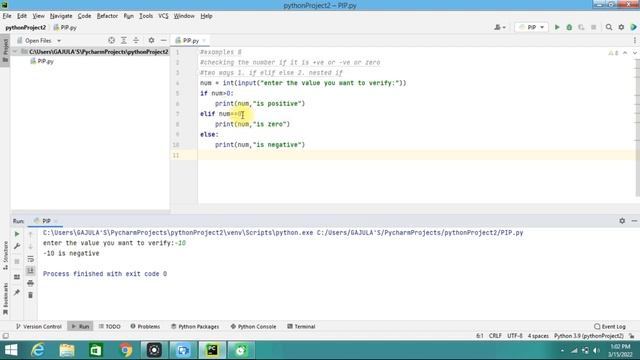Viewport: 640px width, 360px height.
Task: Open the PIP run configuration dropdown
Action: point(531,27)
